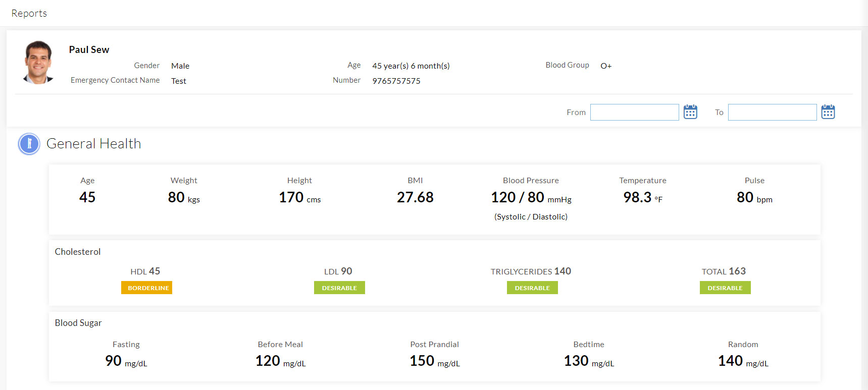Click the Blood Pressure reading 120 / 80

[518, 197]
